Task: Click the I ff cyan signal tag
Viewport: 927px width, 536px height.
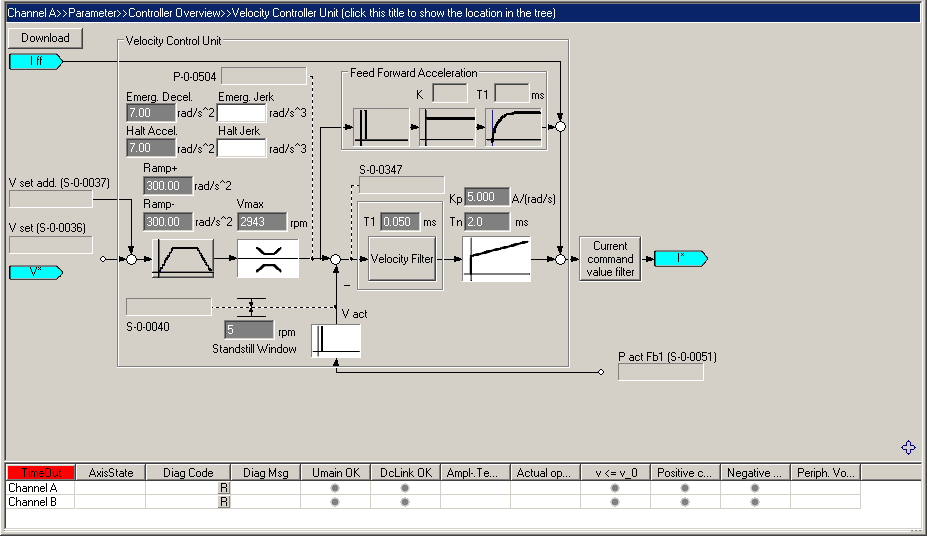Action: [35, 61]
